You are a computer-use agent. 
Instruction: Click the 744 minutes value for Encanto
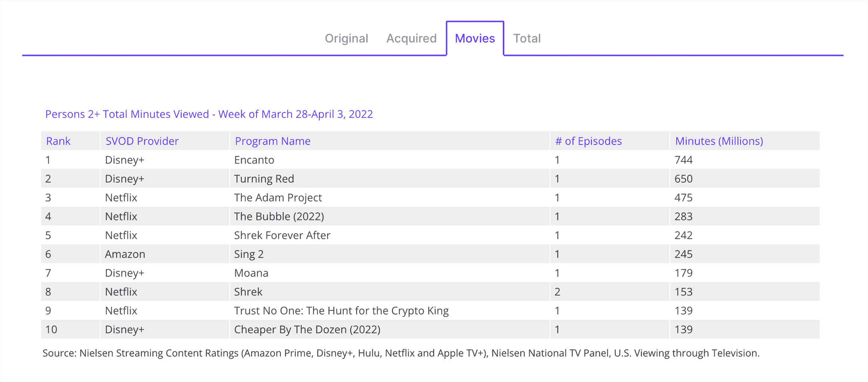683,160
